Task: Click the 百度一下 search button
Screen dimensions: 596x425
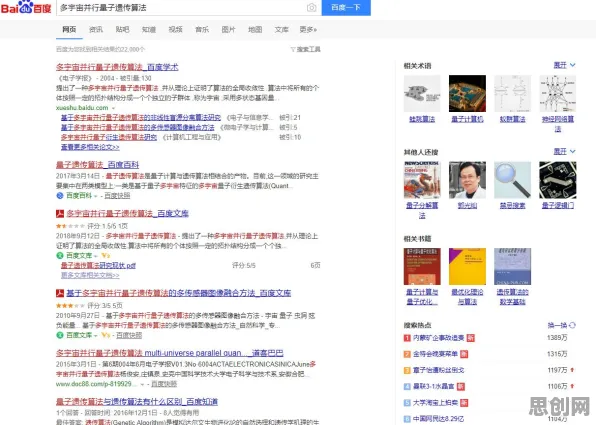Action: [x=346, y=8]
